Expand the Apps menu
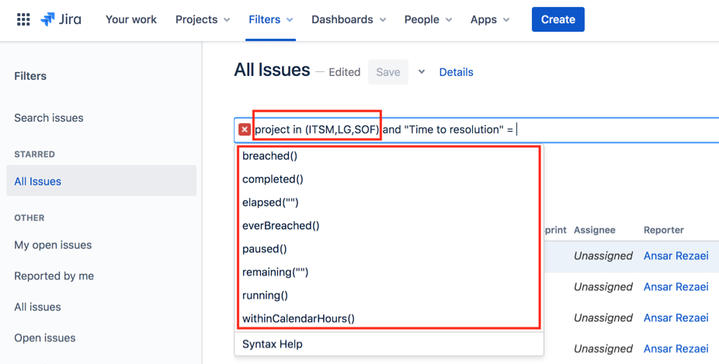The height and width of the screenshot is (364, 719). (x=490, y=19)
